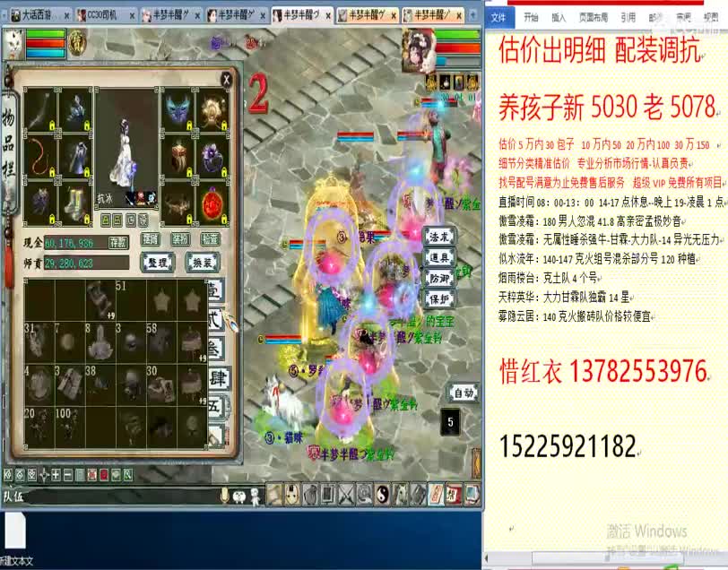Click the 道具 item battle button
The image size is (728, 570).
(439, 257)
